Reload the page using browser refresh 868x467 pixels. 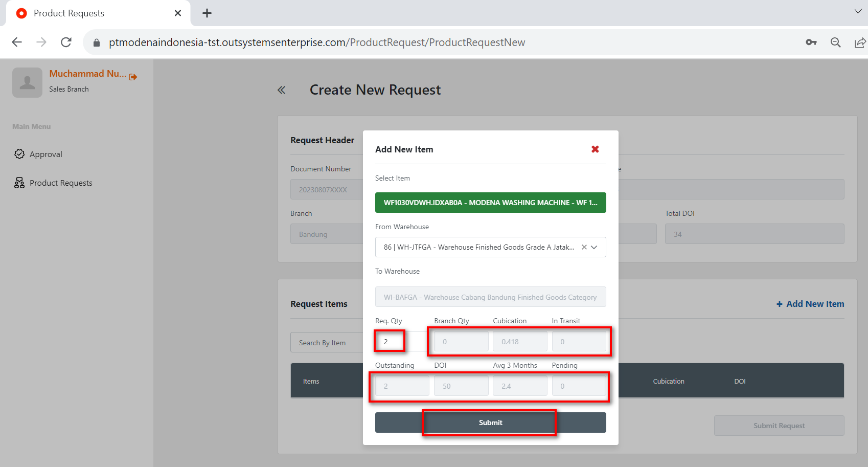(66, 42)
